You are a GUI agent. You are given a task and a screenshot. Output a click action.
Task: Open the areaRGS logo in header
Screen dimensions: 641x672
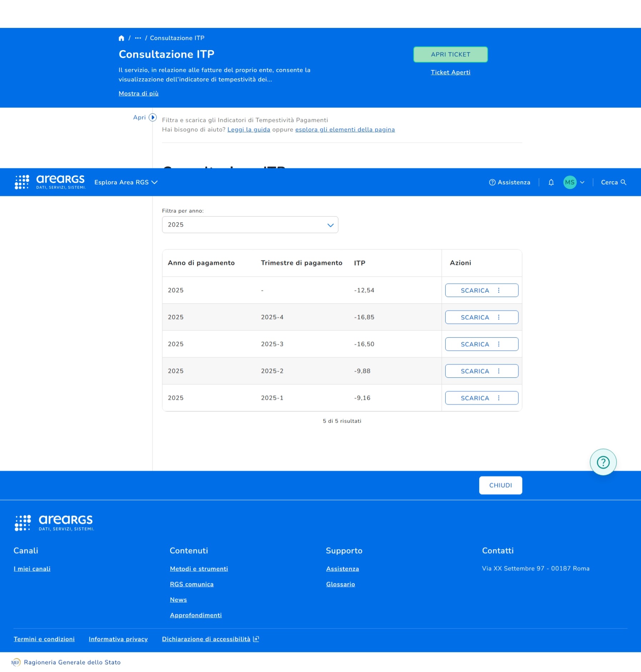point(50,182)
